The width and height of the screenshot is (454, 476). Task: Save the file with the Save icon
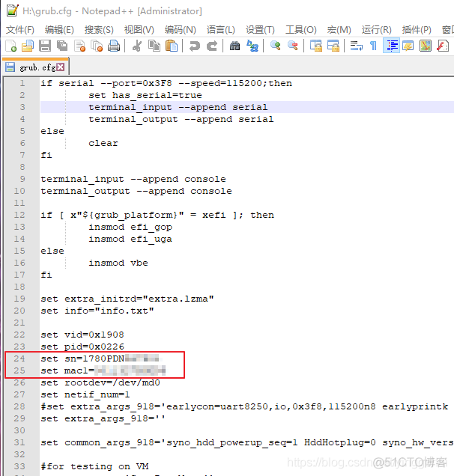(44, 46)
